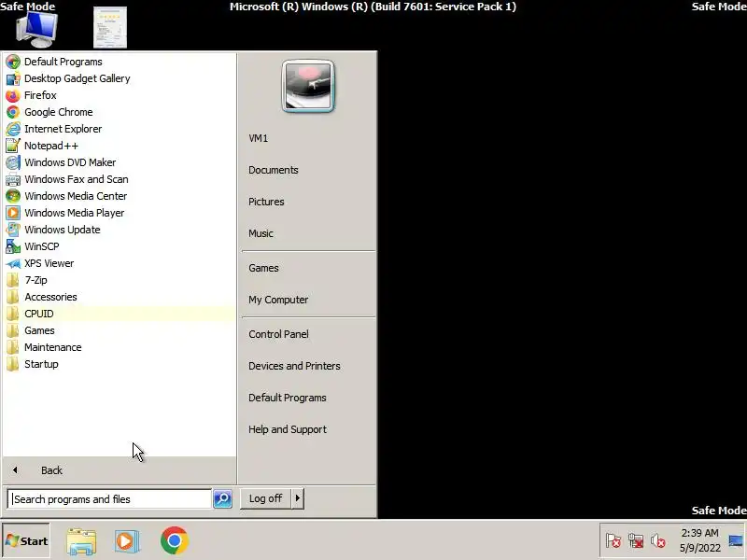Screen dimensions: 747x560
Task: Open Windows Media Player in programs list
Action: coord(120,213)
